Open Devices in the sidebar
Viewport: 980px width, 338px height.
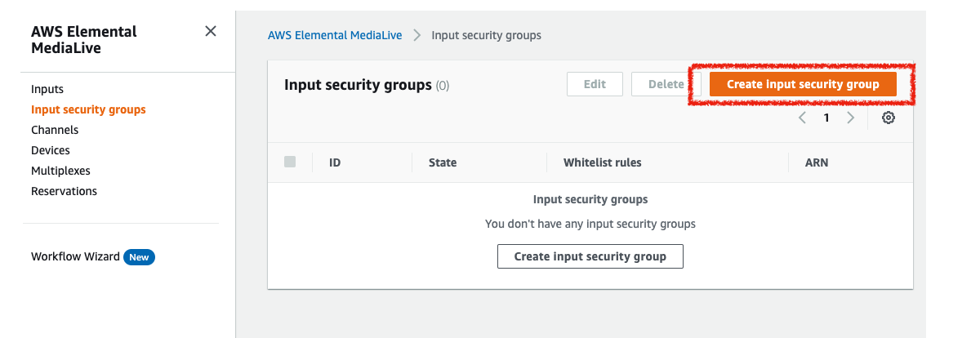tap(51, 150)
